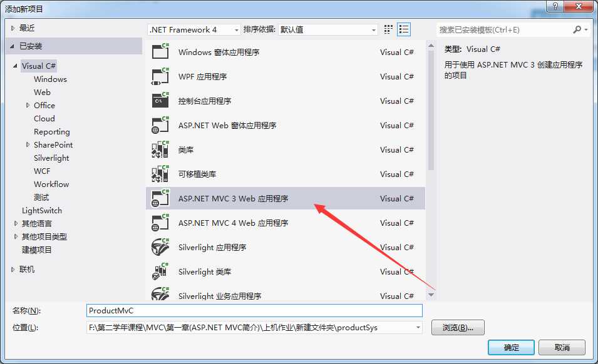The width and height of the screenshot is (598, 364).
Task: Select the Cloud category
Action: coord(44,118)
